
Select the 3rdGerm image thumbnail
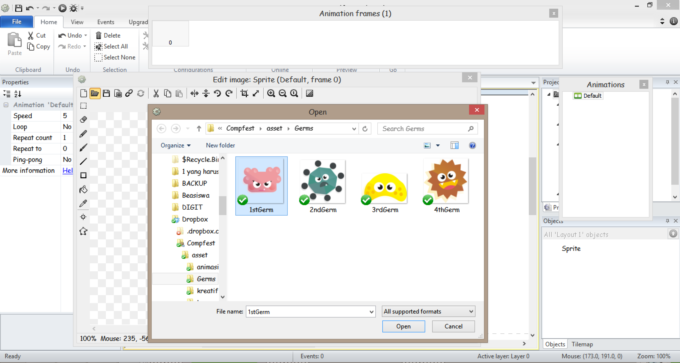384,186
